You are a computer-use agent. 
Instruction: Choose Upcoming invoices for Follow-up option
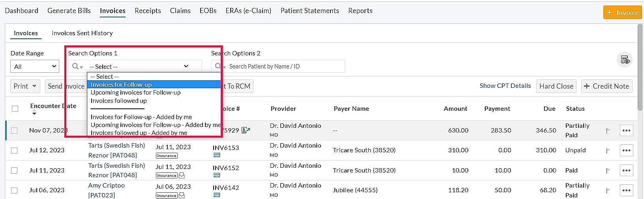point(135,93)
